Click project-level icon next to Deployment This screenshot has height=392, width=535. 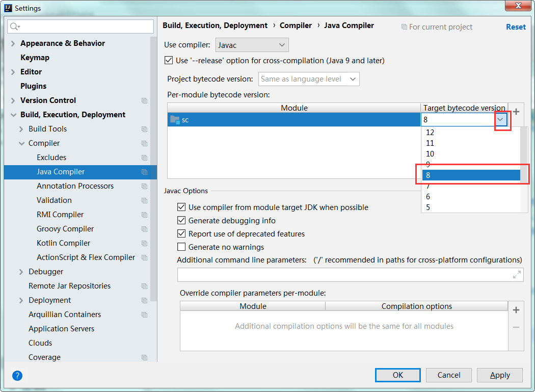click(x=144, y=300)
